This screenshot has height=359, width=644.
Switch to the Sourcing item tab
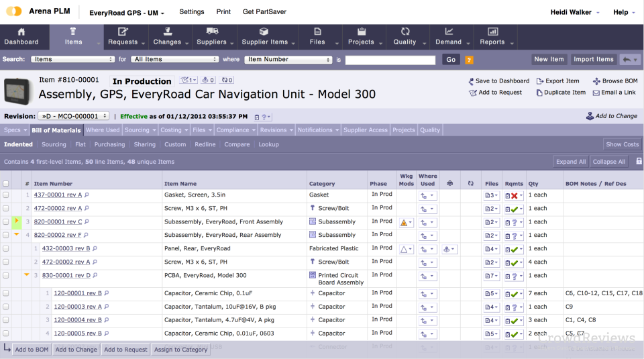140,130
